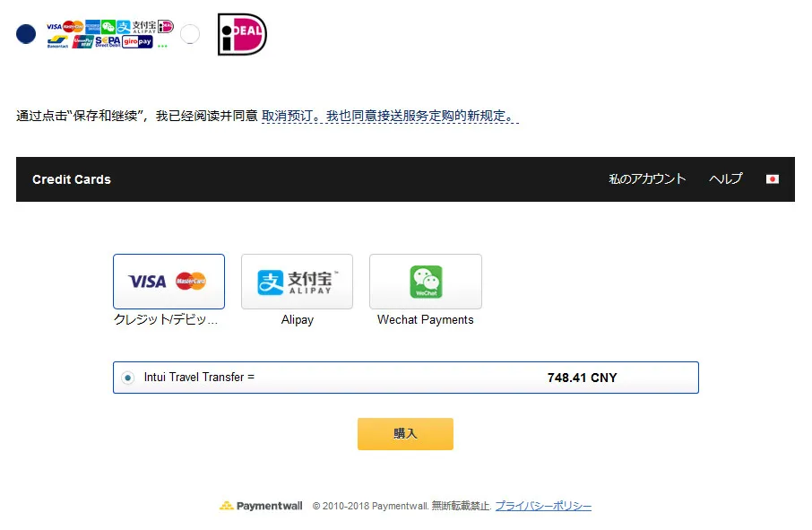812x530 pixels.
Task: Select the filled blue radio button
Action: (25, 32)
